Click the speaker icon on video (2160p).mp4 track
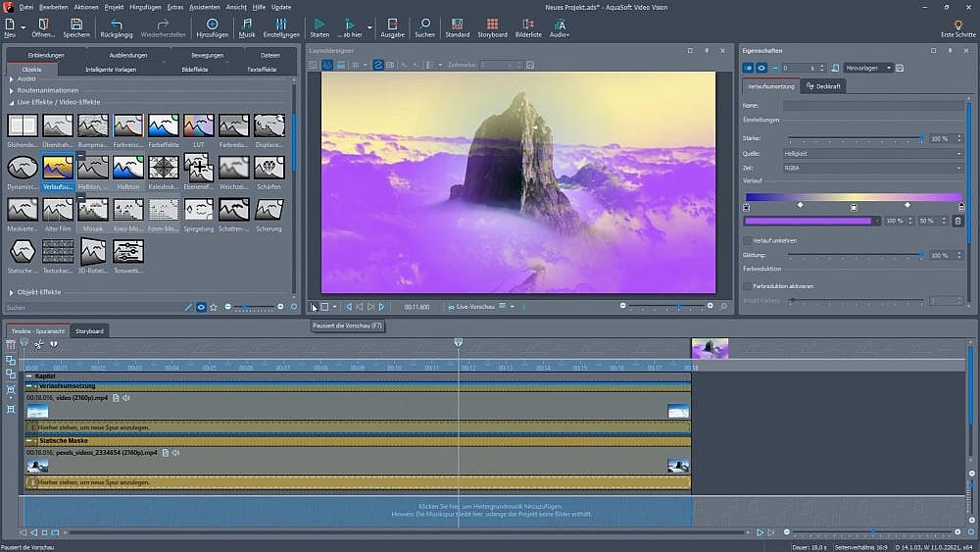The width and height of the screenshot is (980, 552). click(126, 398)
